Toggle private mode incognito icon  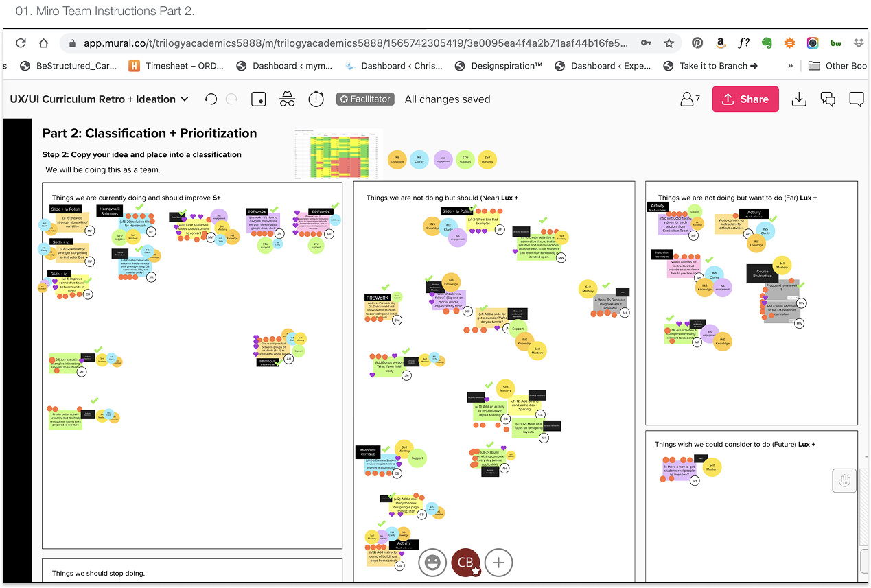click(287, 99)
